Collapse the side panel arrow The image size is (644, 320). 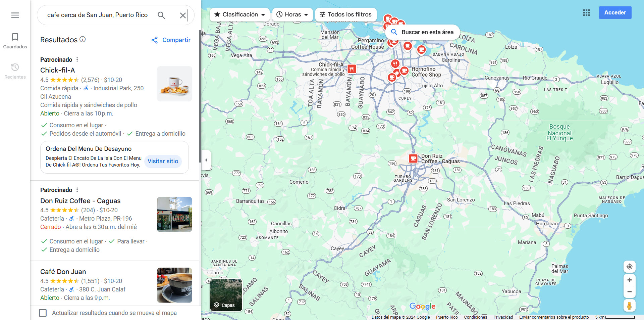206,160
